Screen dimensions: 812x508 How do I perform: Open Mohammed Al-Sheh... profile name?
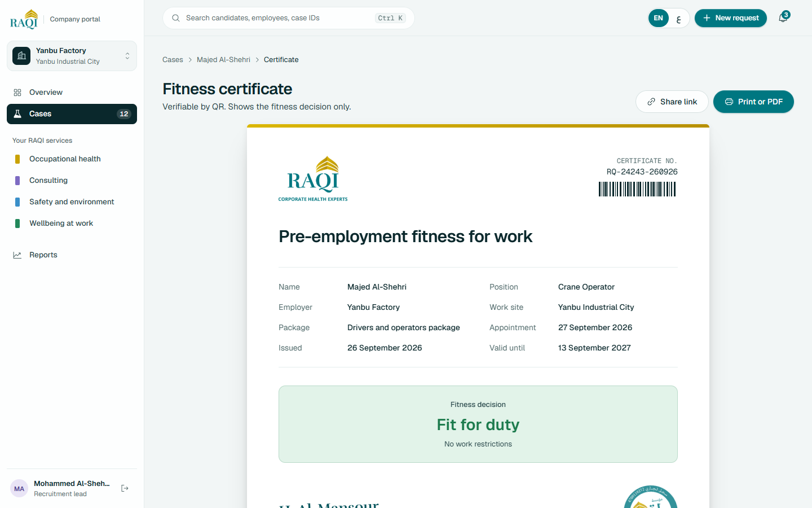(72, 484)
